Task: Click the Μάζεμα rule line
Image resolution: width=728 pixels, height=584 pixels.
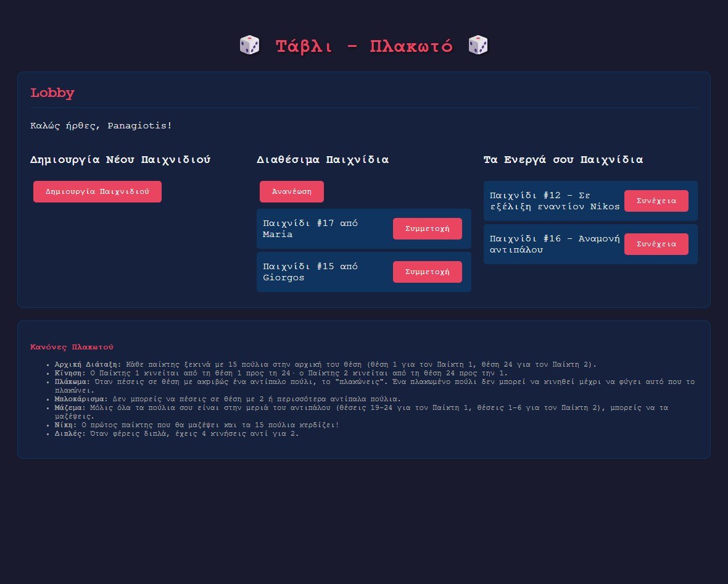Action: coord(361,412)
